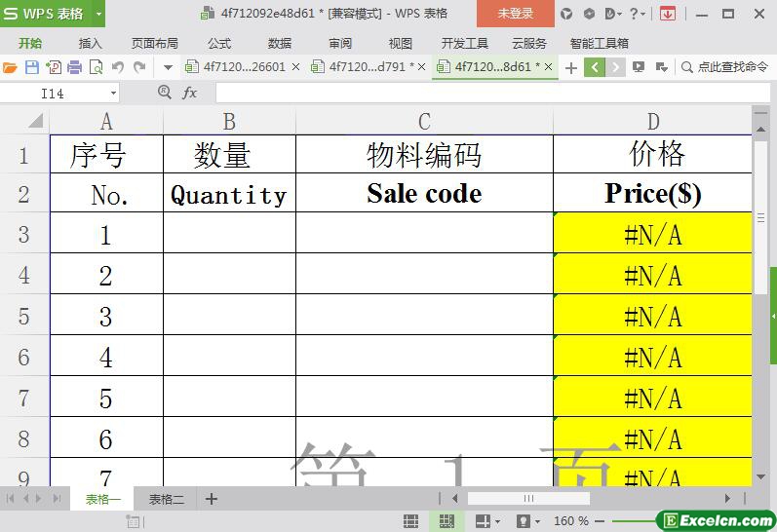Select column C header
This screenshot has height=532, width=777.
(424, 122)
